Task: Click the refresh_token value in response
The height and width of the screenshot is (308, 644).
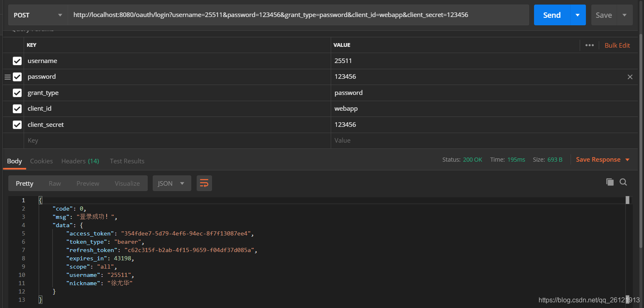Action: pyautogui.click(x=189, y=250)
